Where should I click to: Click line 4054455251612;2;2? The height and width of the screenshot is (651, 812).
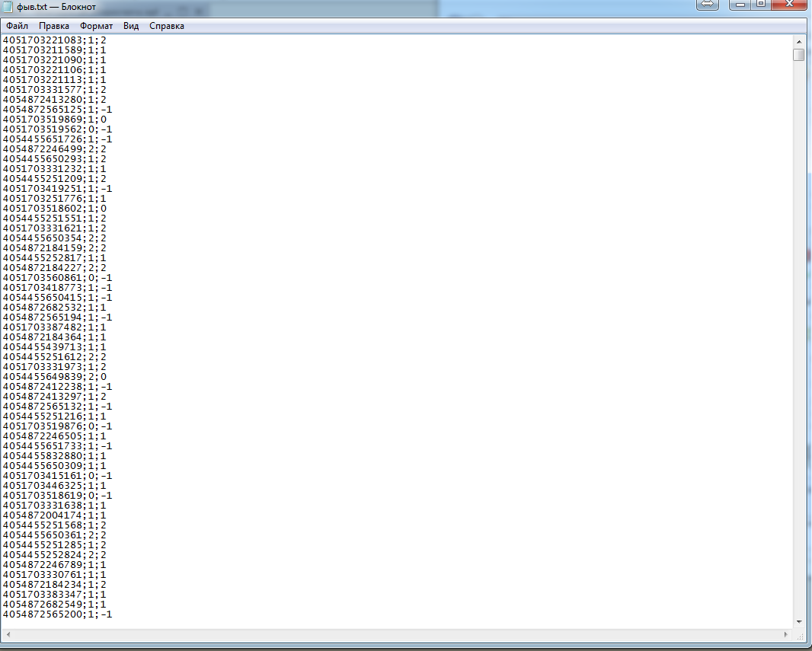(54, 356)
